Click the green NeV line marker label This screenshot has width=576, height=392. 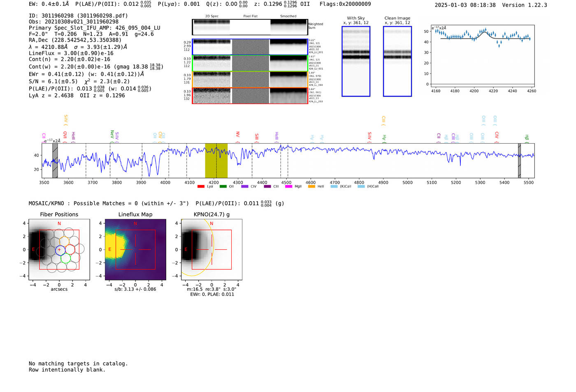click(112, 134)
